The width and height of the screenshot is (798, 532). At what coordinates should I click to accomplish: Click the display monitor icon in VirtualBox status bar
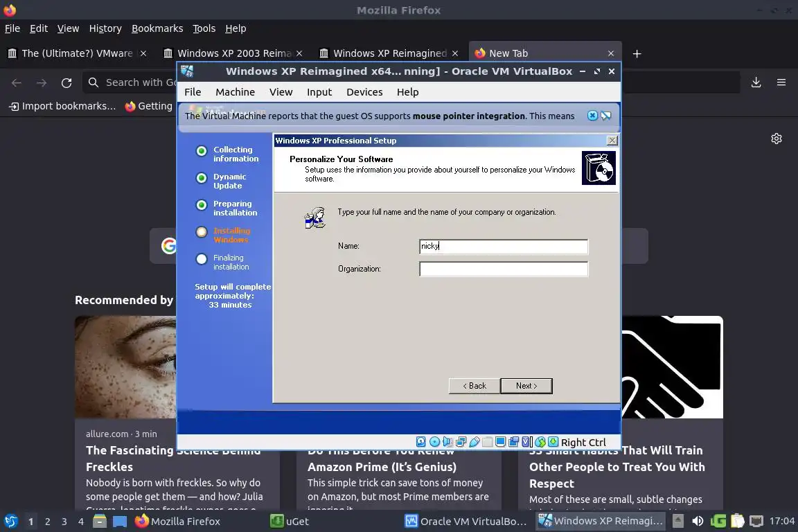point(501,442)
